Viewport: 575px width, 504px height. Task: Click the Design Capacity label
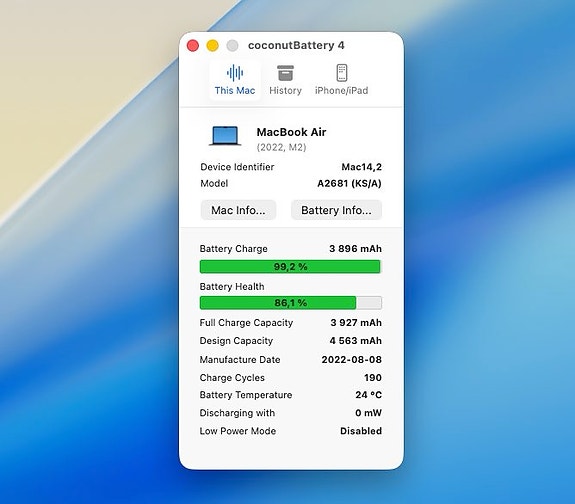coord(236,341)
